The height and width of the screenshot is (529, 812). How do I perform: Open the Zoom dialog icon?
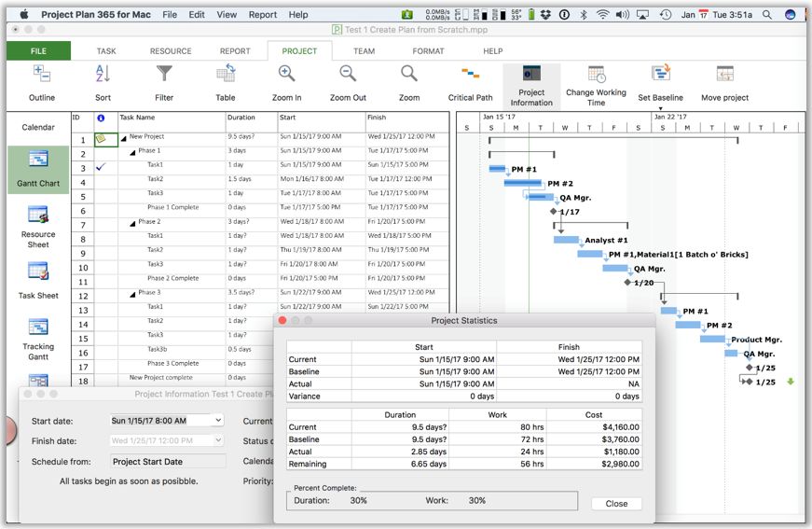pos(409,74)
